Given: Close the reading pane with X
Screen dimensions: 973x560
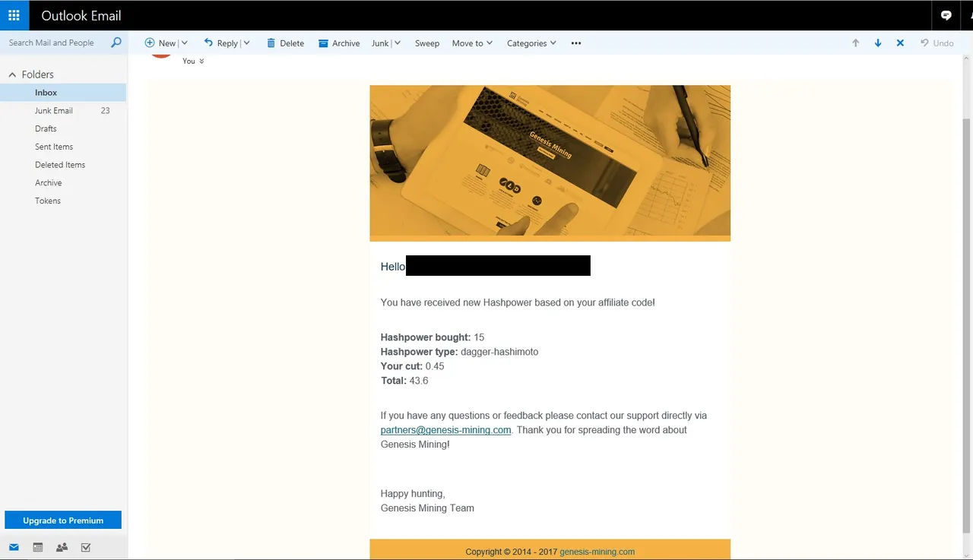Looking at the screenshot, I should [900, 43].
